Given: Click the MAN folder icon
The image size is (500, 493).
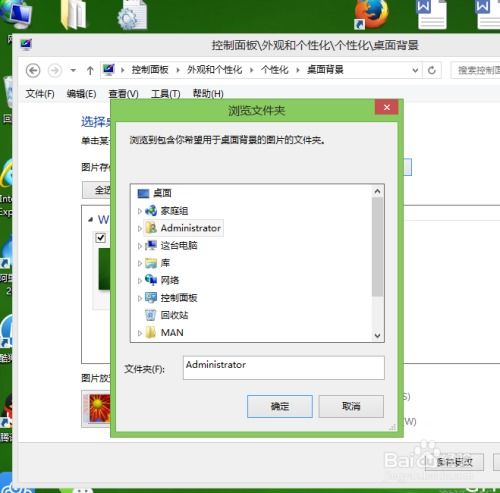Looking at the screenshot, I should pos(151,332).
